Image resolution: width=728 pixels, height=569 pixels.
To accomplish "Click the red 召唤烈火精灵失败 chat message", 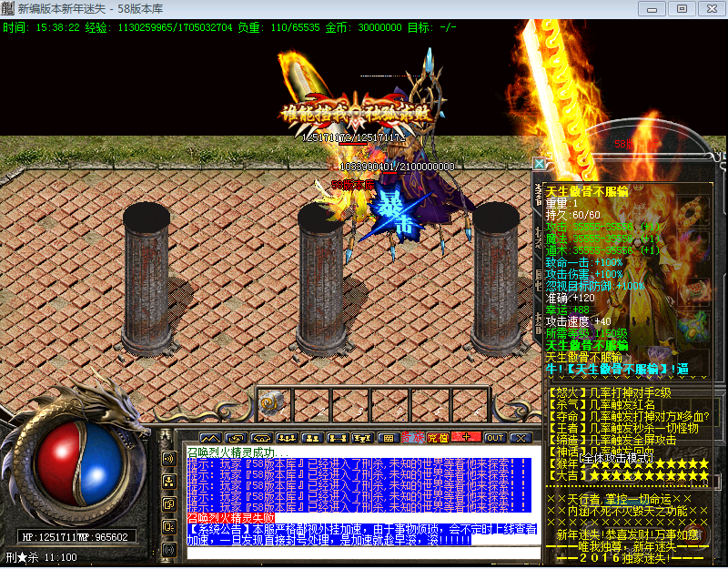I will pos(231,518).
